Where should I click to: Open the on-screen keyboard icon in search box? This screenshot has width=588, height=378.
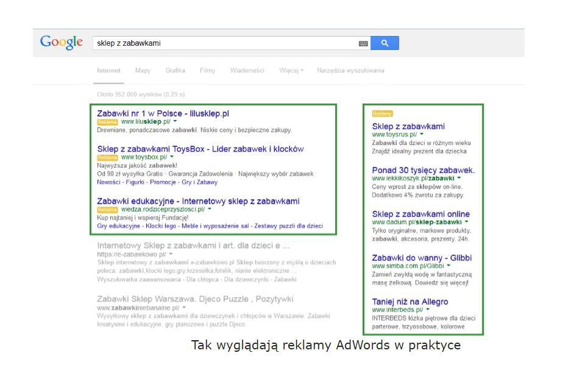click(363, 43)
